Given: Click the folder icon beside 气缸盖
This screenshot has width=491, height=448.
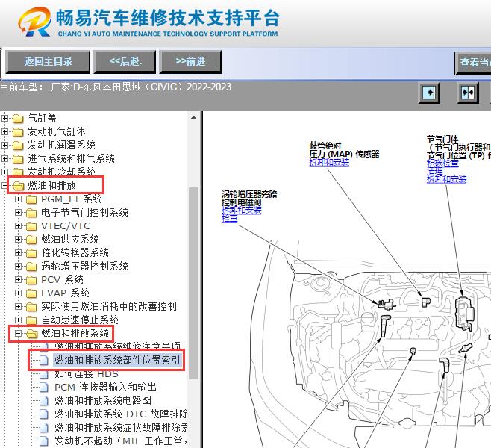Looking at the screenshot, I should [18, 119].
